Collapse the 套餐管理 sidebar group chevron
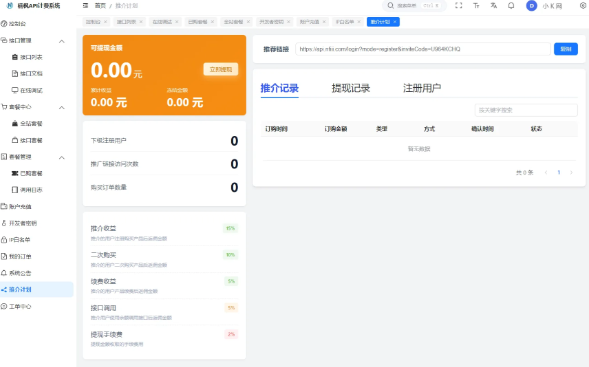The width and height of the screenshot is (589, 367). pyautogui.click(x=62, y=157)
